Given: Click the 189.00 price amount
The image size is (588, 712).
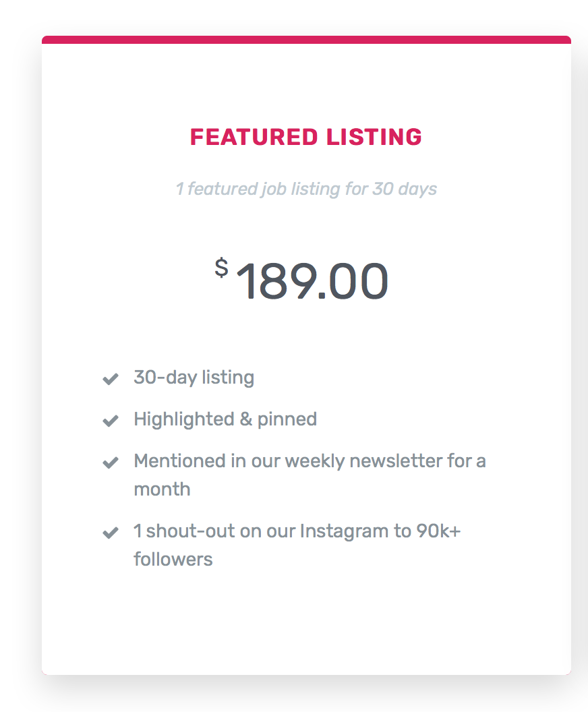Looking at the screenshot, I should click(x=312, y=282).
